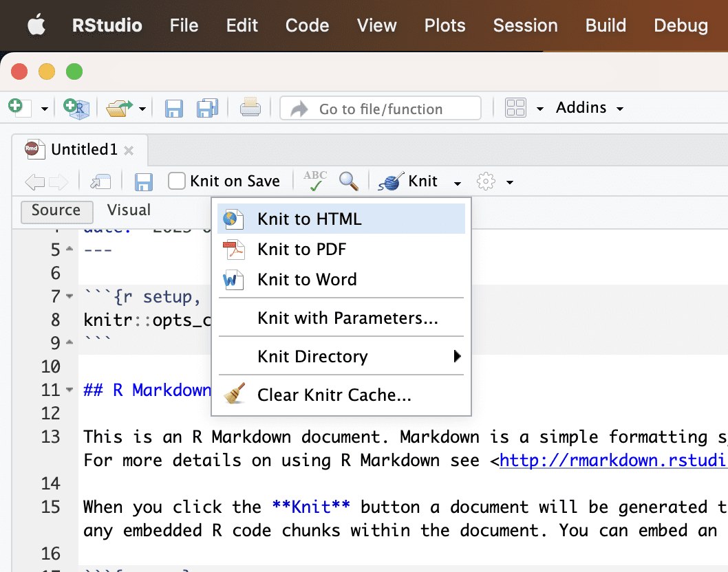Open the rmarkdown.rstudio link
The image size is (728, 572).
[x=613, y=460]
